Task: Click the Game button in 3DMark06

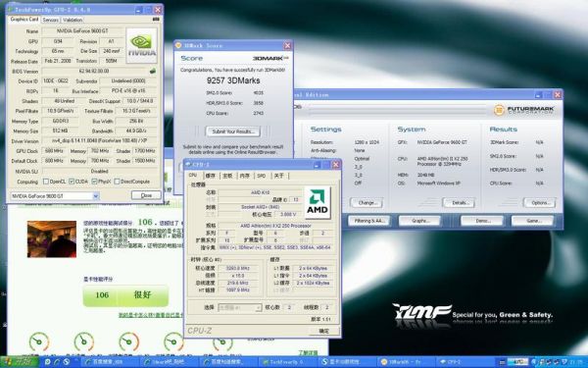Action: click(532, 221)
